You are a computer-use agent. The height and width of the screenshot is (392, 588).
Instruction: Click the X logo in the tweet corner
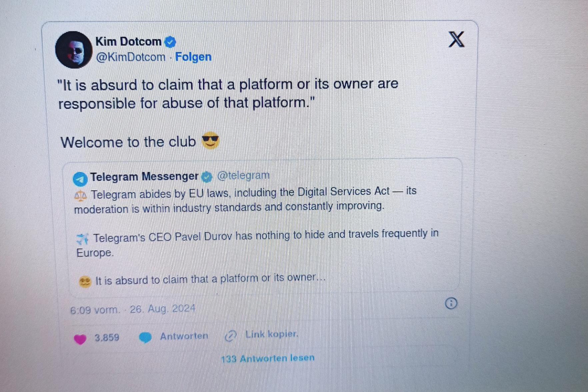coord(456,39)
